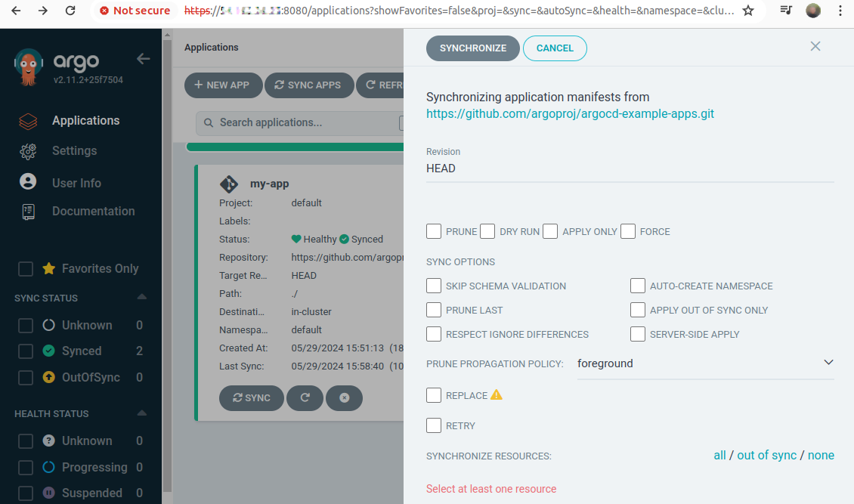Toggle the Favorites Only checkbox

tap(26, 269)
